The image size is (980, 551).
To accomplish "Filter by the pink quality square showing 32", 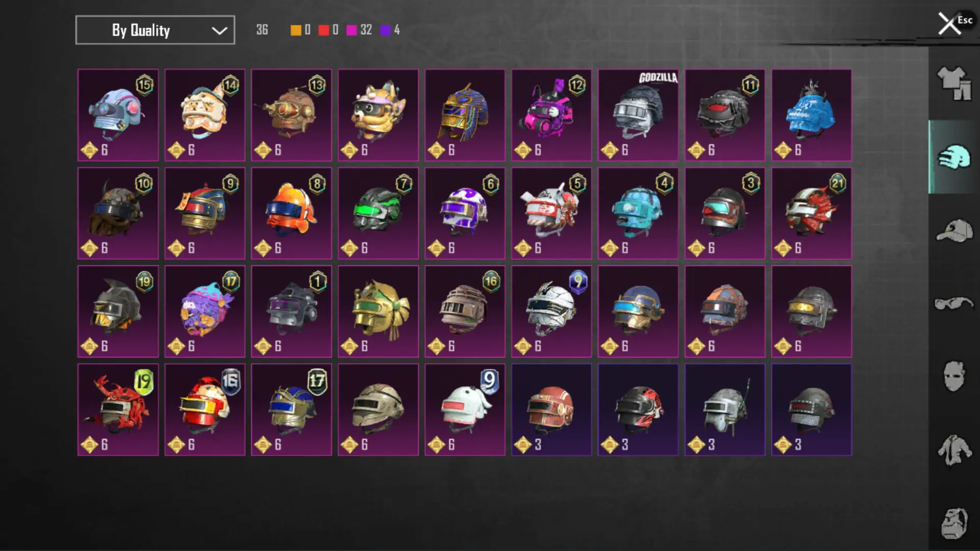I will (x=351, y=30).
